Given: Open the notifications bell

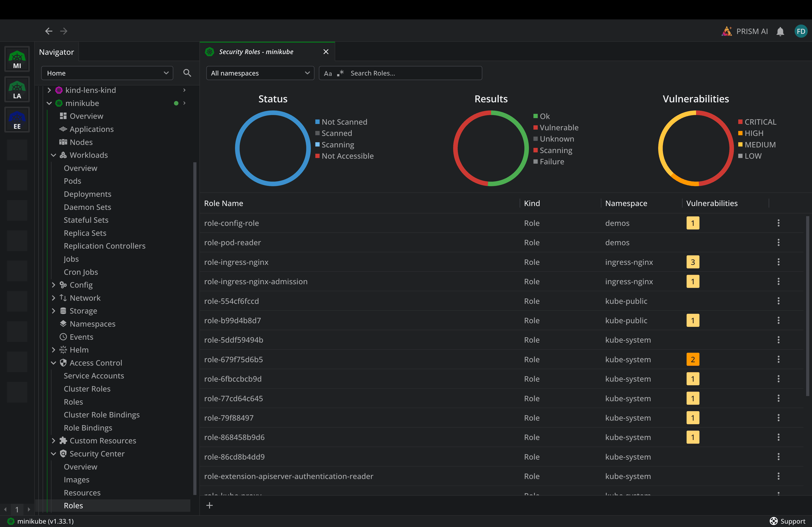Looking at the screenshot, I should 780,31.
